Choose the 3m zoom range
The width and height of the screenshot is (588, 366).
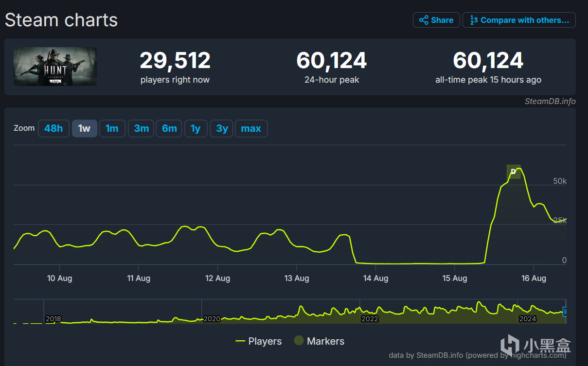pyautogui.click(x=142, y=128)
